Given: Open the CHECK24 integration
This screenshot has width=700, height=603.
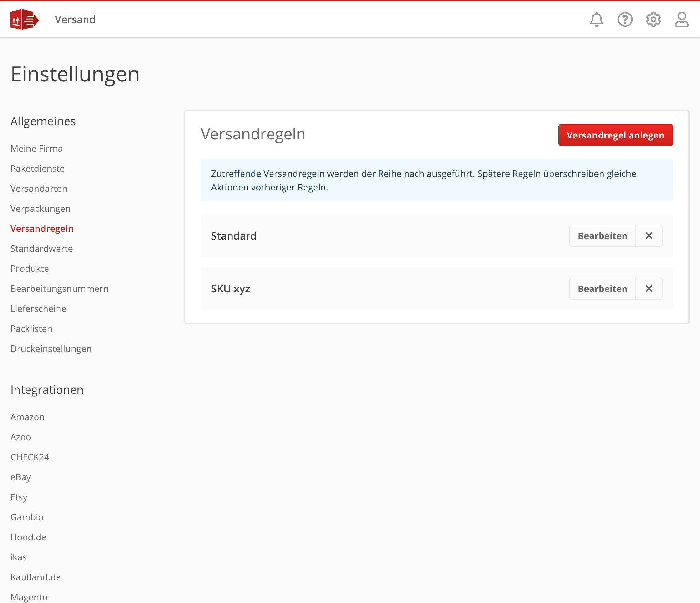Looking at the screenshot, I should (x=30, y=457).
